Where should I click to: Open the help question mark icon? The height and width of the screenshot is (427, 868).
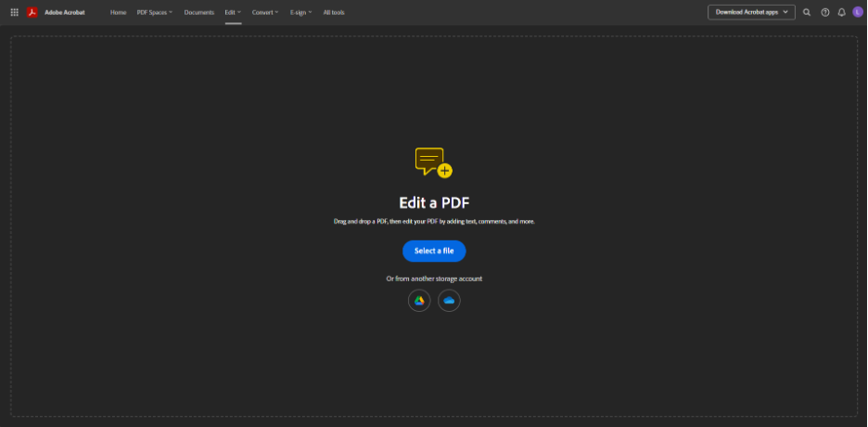point(824,12)
